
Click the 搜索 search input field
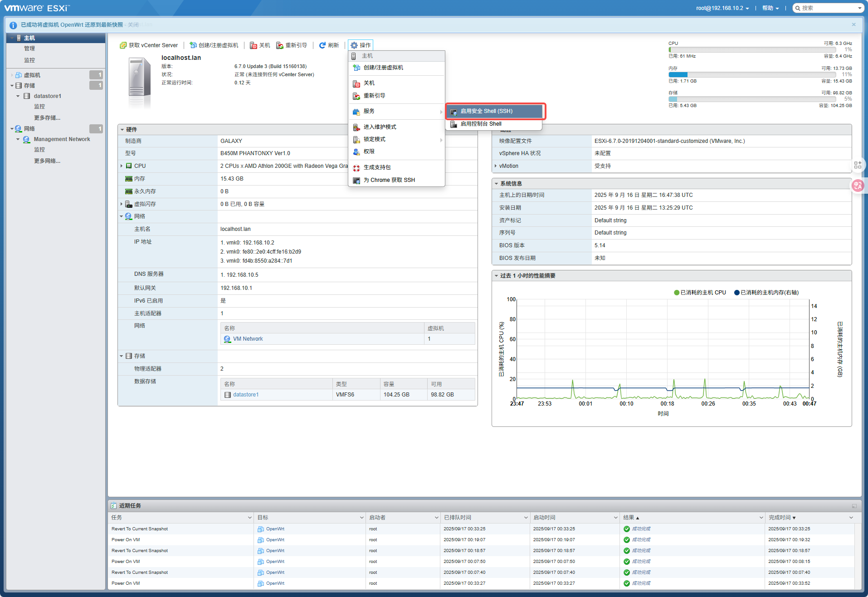pyautogui.click(x=828, y=8)
